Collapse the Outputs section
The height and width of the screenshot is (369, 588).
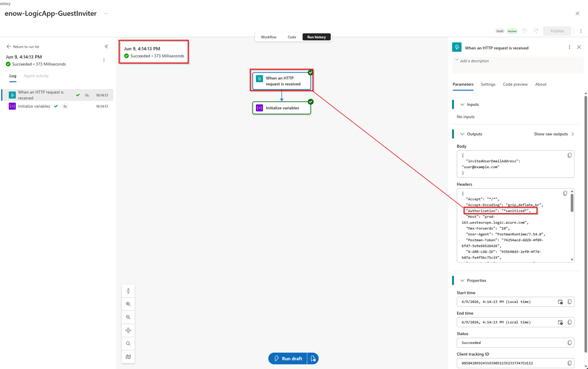click(x=462, y=134)
